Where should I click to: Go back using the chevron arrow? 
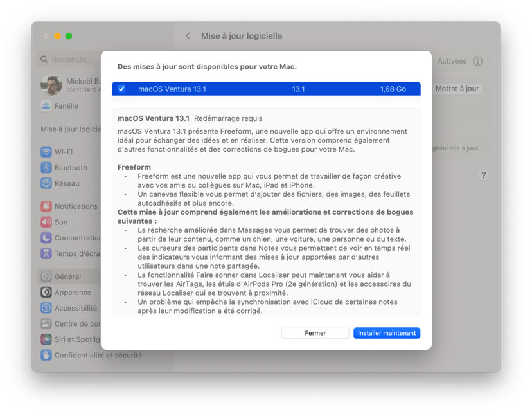point(188,36)
